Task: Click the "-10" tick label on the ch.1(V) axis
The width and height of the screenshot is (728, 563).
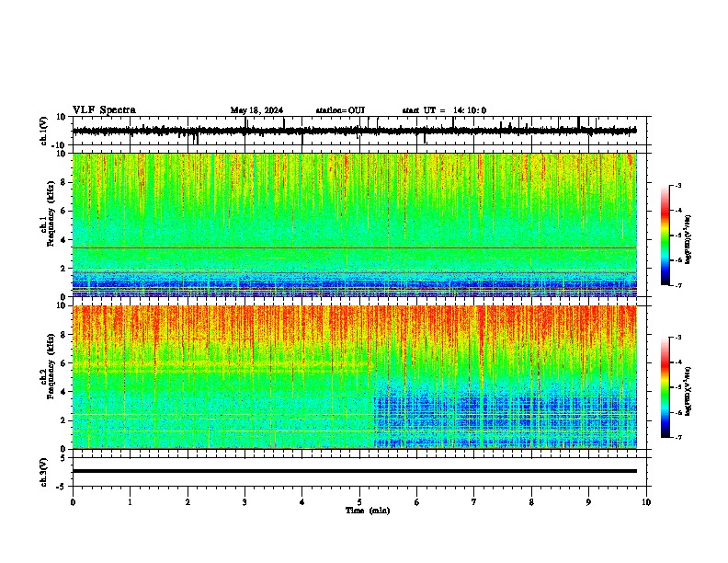Action: [x=60, y=145]
